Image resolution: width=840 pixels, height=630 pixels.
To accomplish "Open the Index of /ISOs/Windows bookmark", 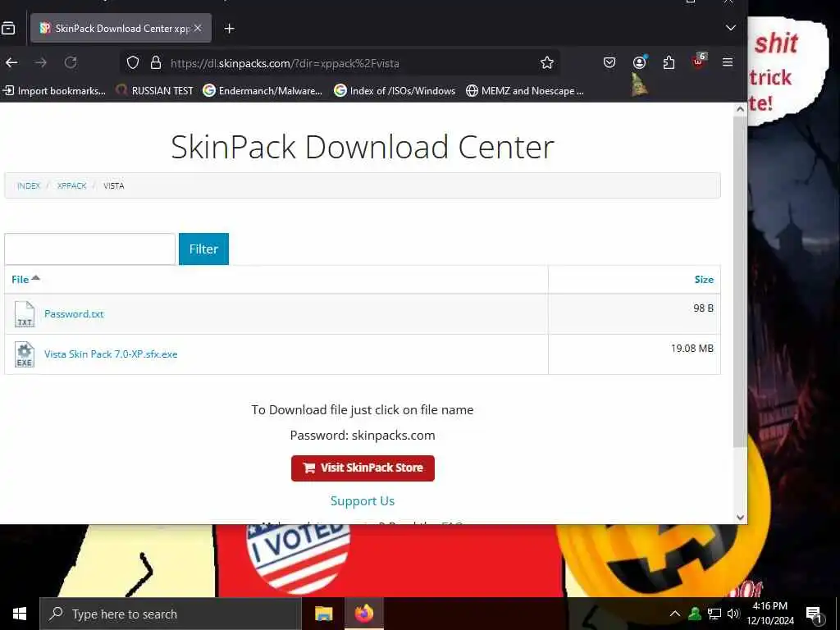I will pos(395,90).
